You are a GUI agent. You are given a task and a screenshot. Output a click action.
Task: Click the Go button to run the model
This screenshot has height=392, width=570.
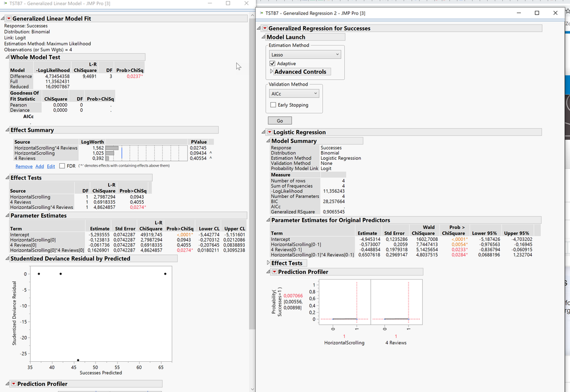[x=279, y=120]
